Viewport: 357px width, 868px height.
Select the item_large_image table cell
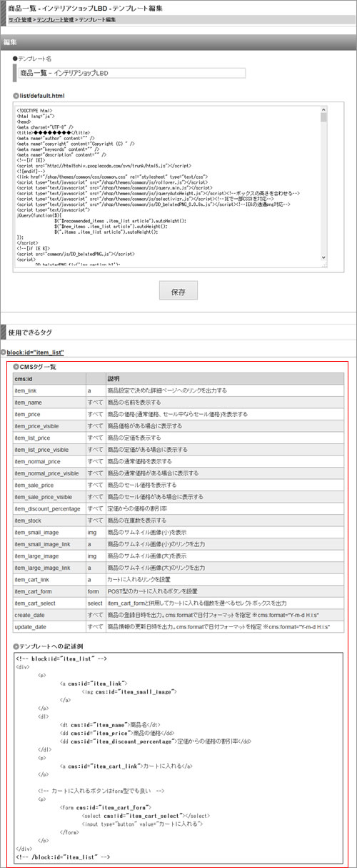point(49,556)
